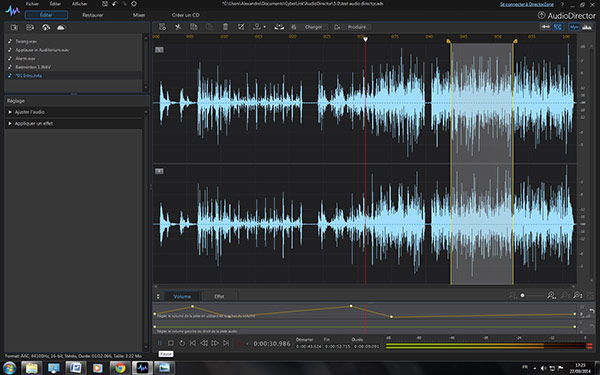600x375 pixels.
Task: Click the upgrade arrow beside AudioDirector logo
Action: tap(541, 15)
